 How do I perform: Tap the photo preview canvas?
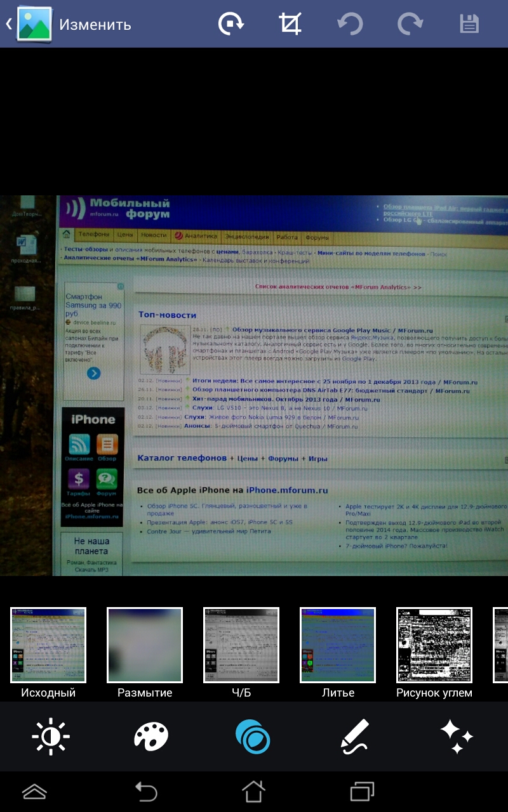pyautogui.click(x=254, y=385)
